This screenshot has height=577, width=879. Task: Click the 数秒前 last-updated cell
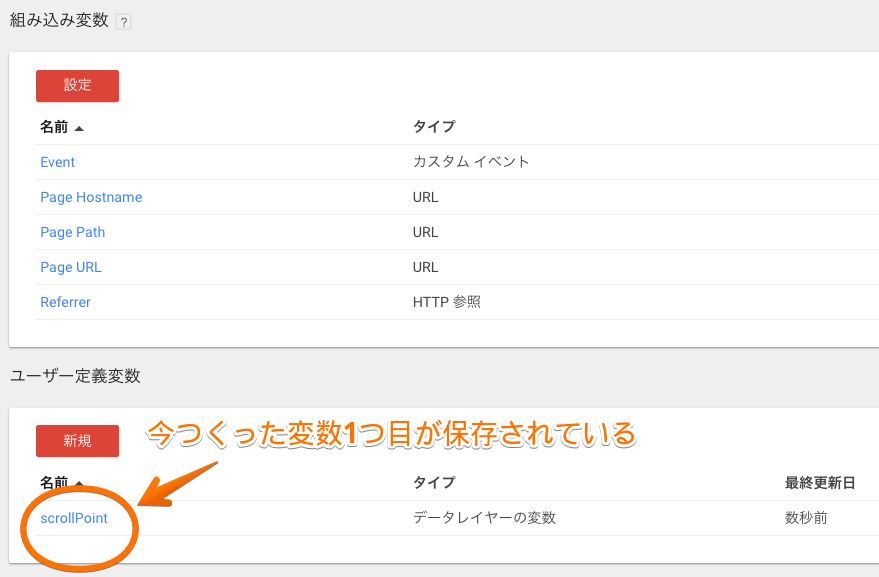click(806, 518)
